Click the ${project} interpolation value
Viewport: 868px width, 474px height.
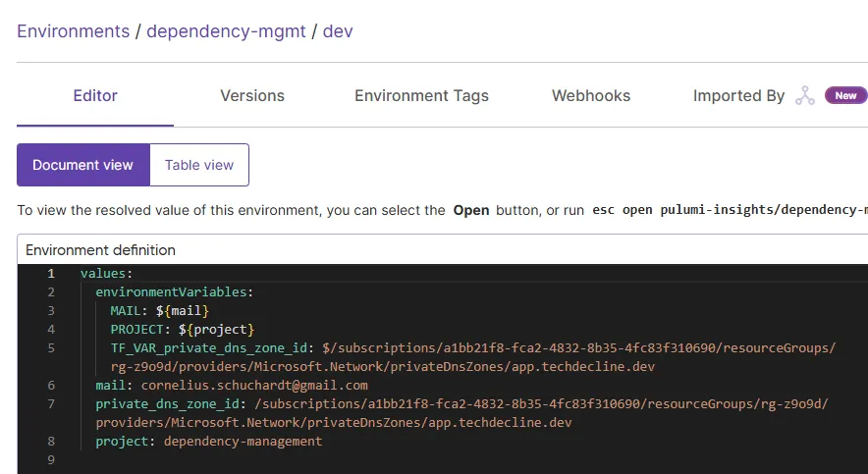(x=216, y=329)
